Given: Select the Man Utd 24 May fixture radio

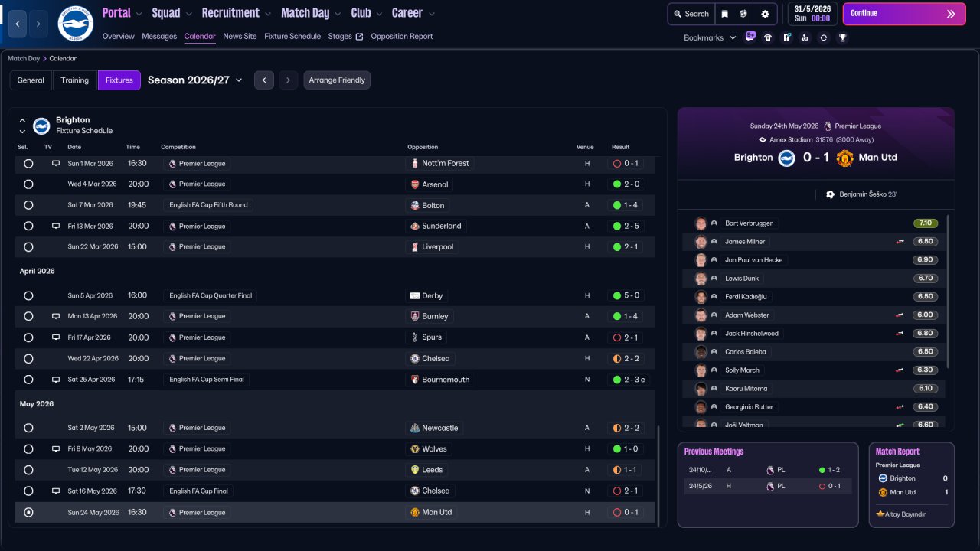Looking at the screenshot, I should [x=28, y=512].
